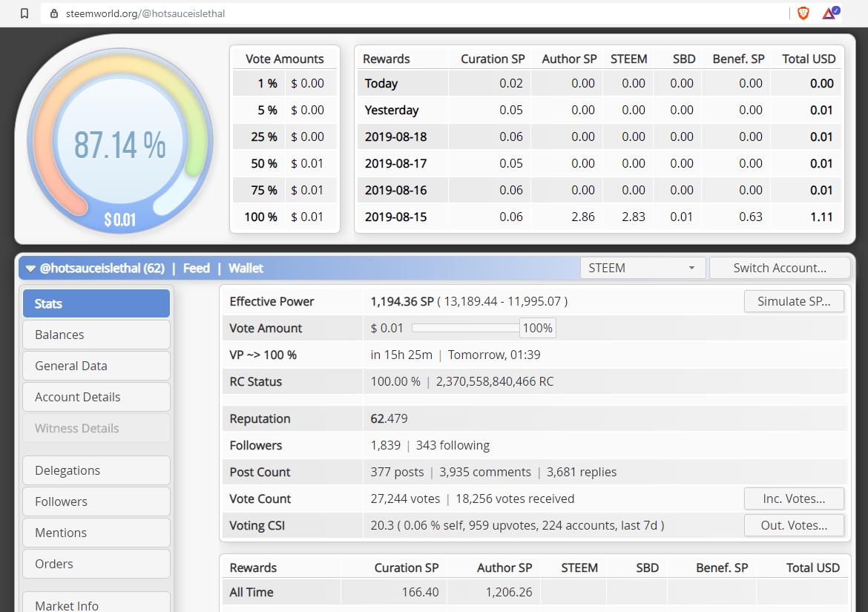This screenshot has height=612, width=868.
Task: Click the Curation SP column header in top table
Action: [493, 59]
